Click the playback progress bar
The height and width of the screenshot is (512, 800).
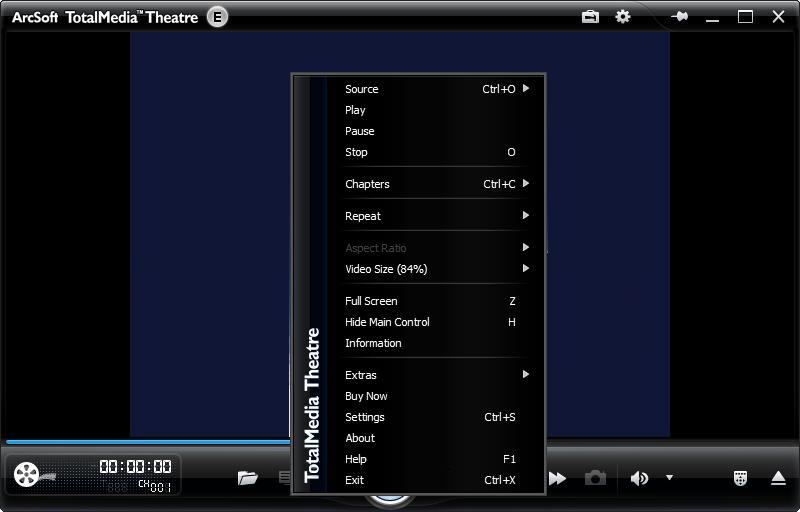[x=148, y=442]
